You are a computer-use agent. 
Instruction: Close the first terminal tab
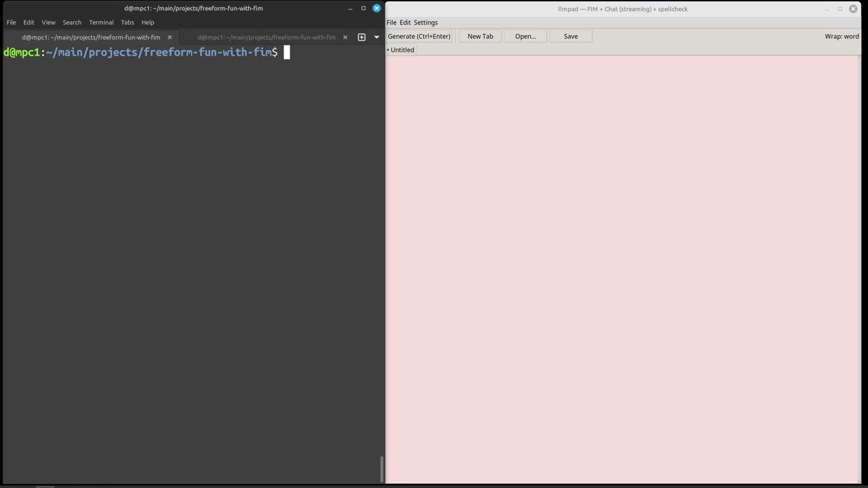(x=170, y=37)
